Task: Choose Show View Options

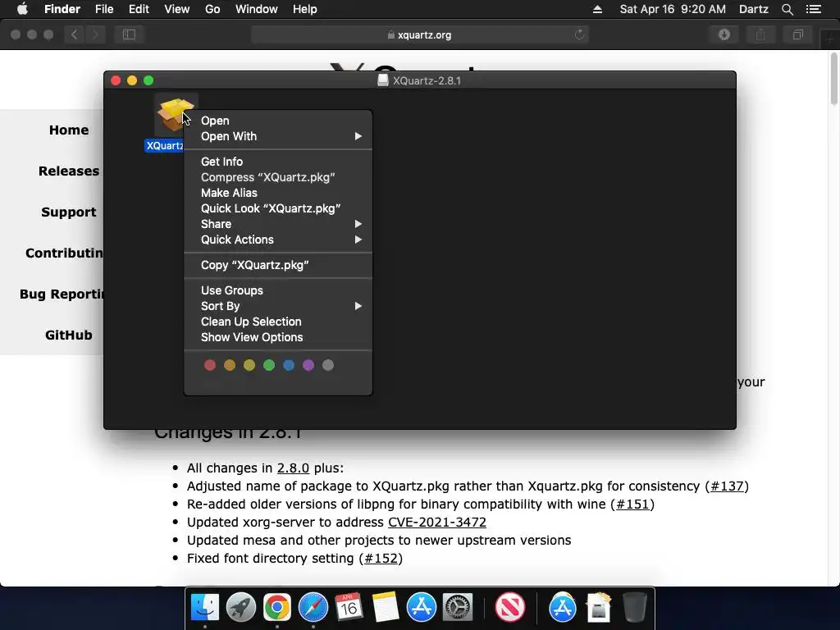Action: click(x=278, y=337)
